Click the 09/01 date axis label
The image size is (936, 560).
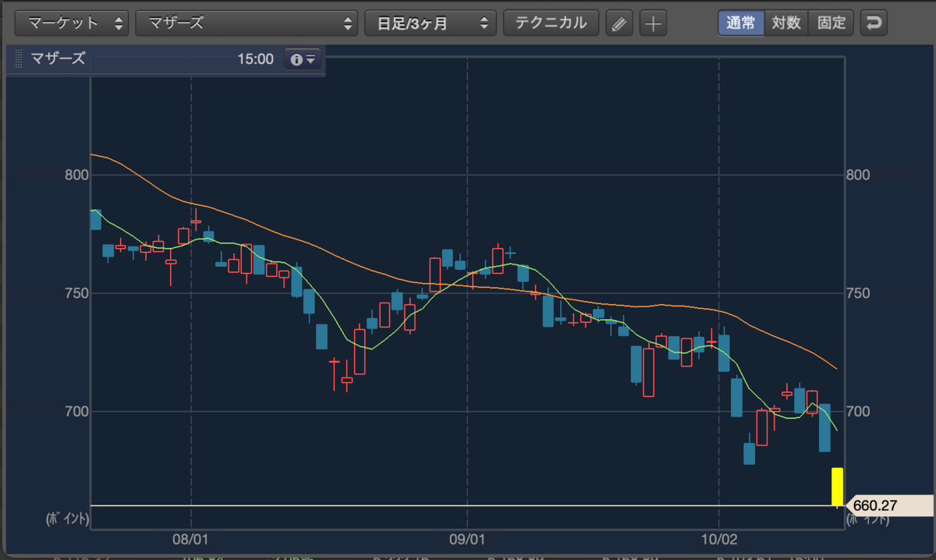click(467, 539)
